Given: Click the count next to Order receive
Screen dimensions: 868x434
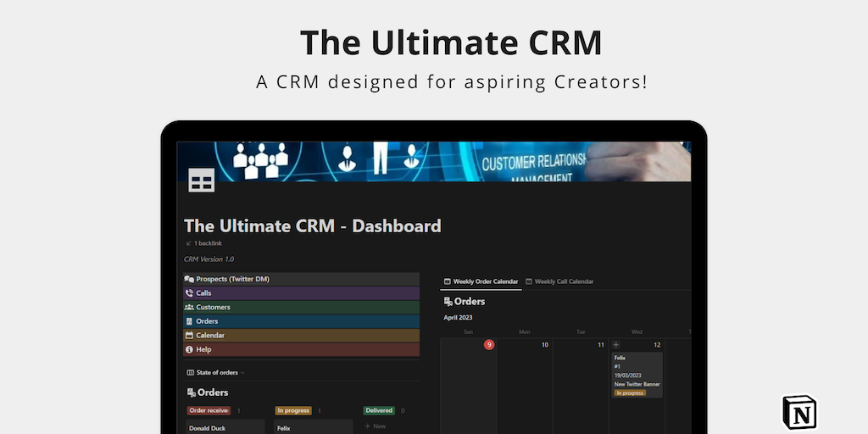Looking at the screenshot, I should [x=238, y=411].
